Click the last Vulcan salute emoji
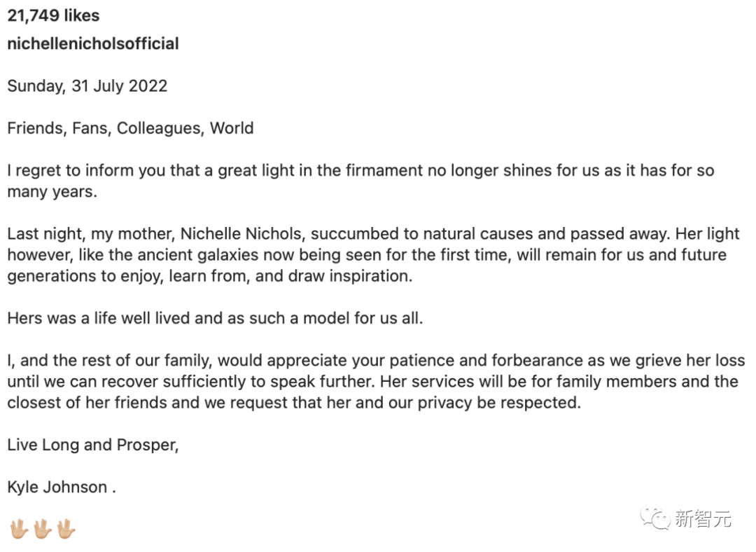Viewport: 756px width, 552px height. point(66,528)
